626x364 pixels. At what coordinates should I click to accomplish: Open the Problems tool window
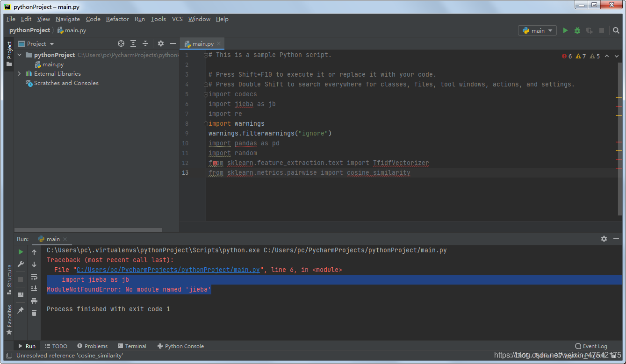[93, 346]
